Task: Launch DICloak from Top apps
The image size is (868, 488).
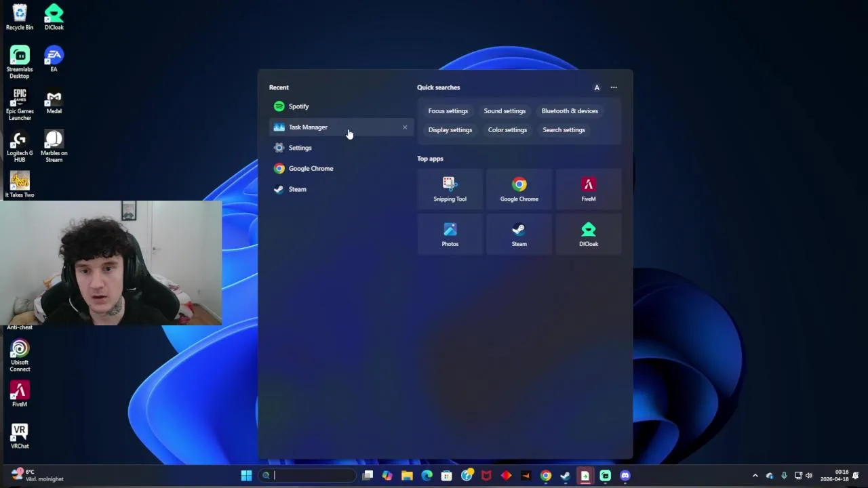Action: click(589, 235)
